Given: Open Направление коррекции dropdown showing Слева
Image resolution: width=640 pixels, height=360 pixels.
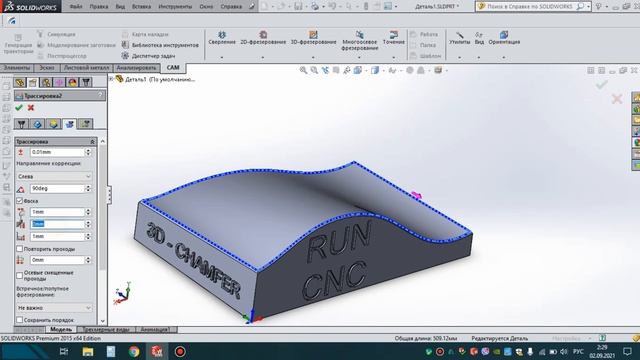Looking at the screenshot, I should click(x=54, y=176).
